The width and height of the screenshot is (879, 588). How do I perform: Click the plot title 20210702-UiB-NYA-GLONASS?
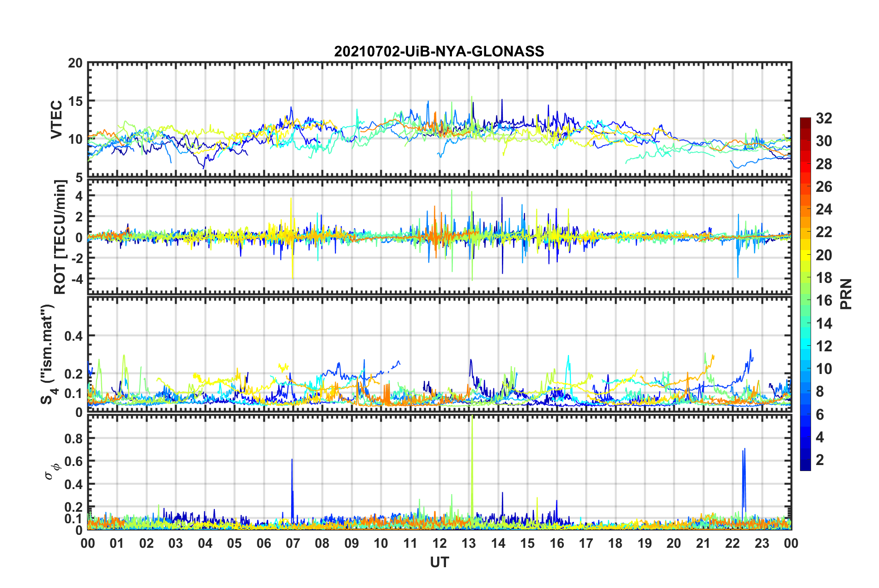[439, 51]
